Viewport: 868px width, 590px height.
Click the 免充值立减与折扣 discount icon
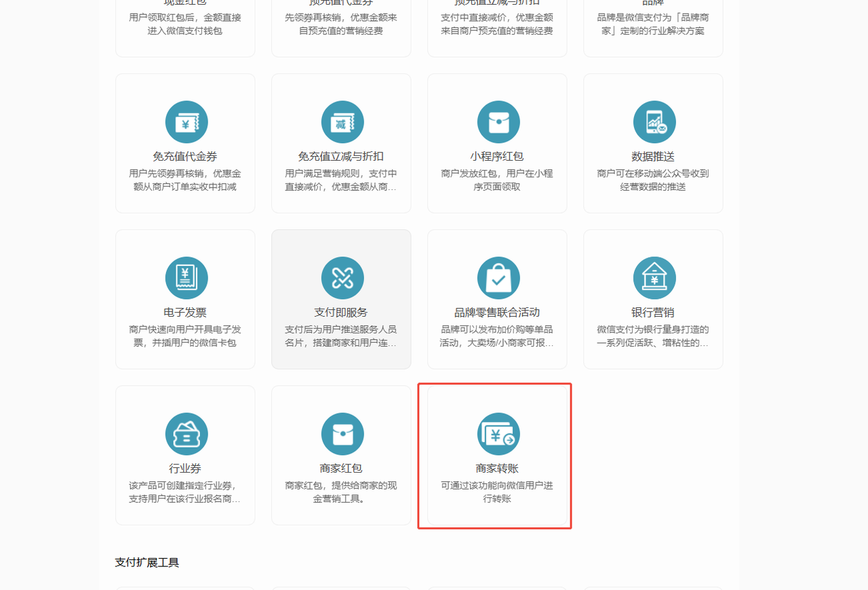342,122
